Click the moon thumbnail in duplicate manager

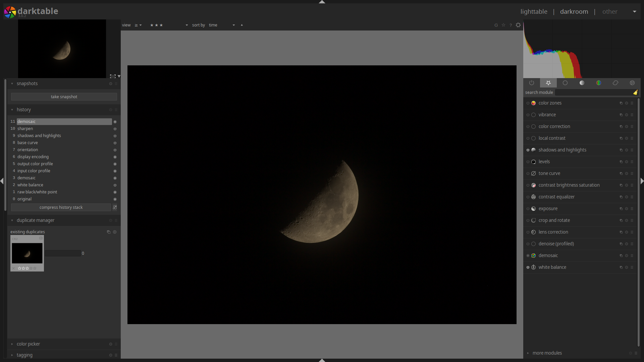pos(28,253)
